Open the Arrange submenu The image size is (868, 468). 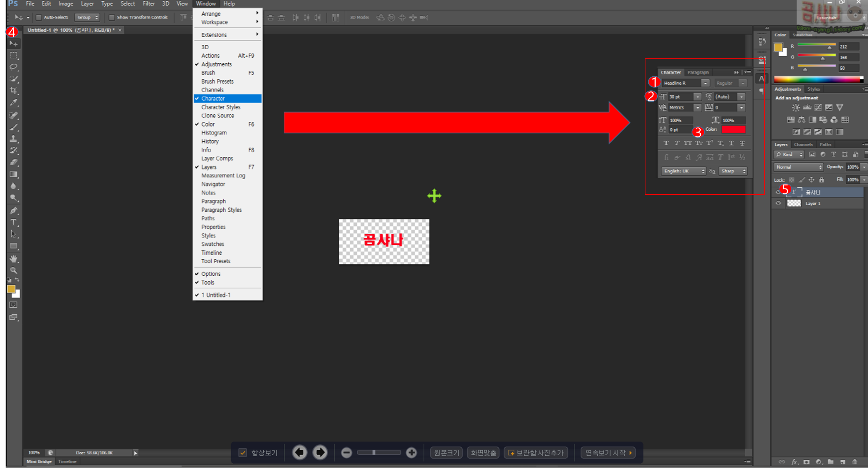tap(227, 14)
